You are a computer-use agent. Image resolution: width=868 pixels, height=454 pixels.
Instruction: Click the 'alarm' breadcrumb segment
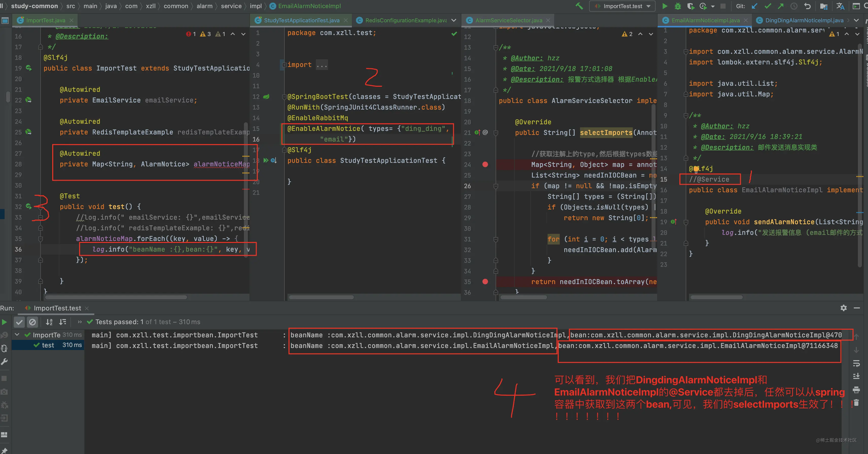click(205, 6)
